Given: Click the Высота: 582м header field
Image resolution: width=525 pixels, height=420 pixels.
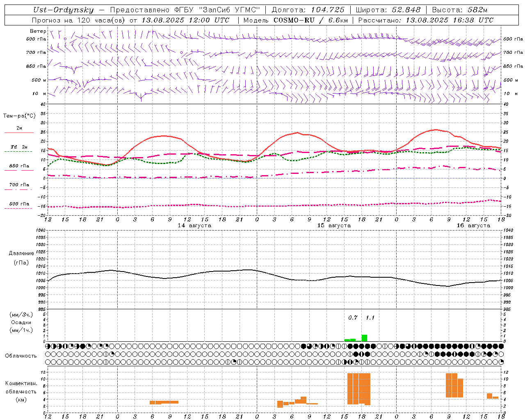Looking at the screenshot, I should (460, 10).
